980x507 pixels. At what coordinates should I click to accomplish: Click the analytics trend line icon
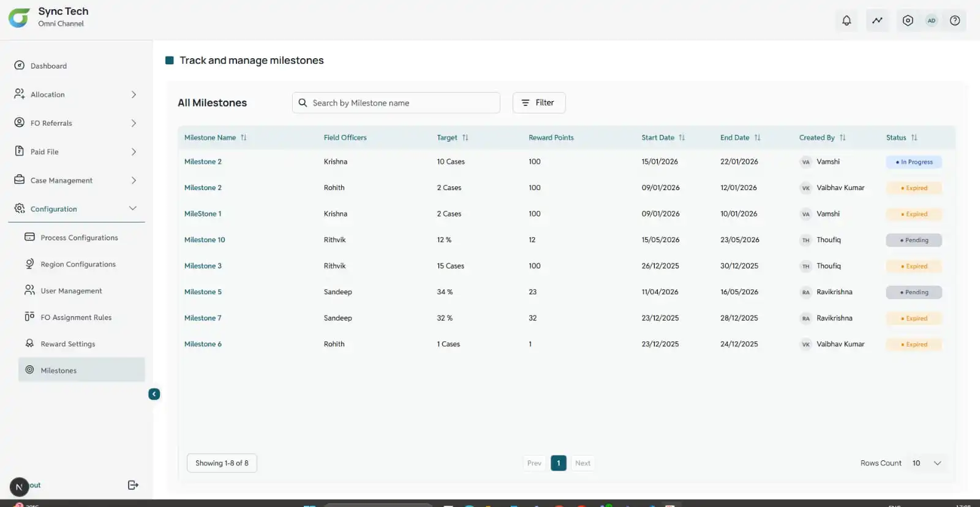[877, 20]
